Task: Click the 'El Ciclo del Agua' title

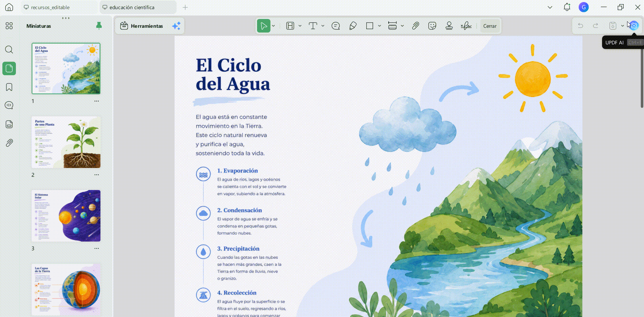Action: point(233,75)
